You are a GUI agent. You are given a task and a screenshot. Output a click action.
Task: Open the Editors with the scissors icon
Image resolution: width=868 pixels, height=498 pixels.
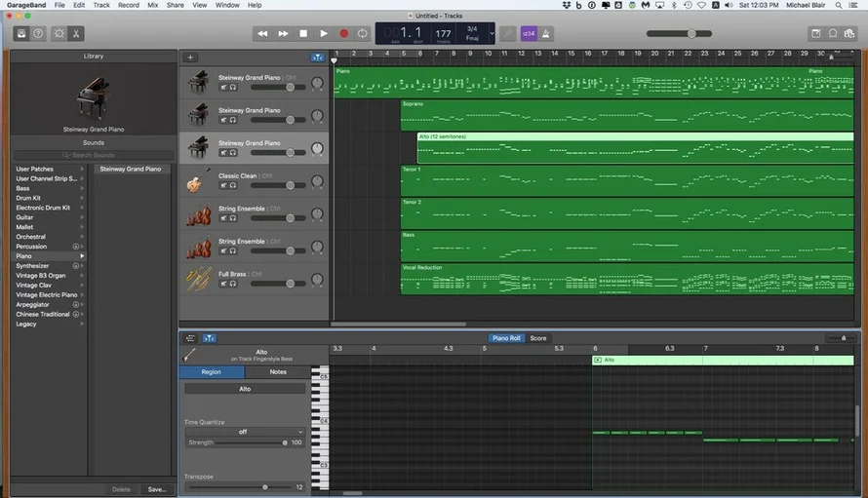(x=76, y=34)
